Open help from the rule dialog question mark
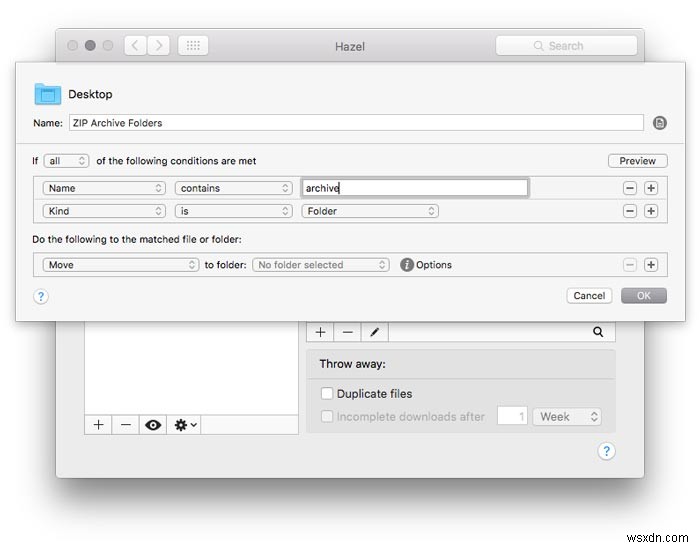The width and height of the screenshot is (700, 548). click(x=41, y=297)
